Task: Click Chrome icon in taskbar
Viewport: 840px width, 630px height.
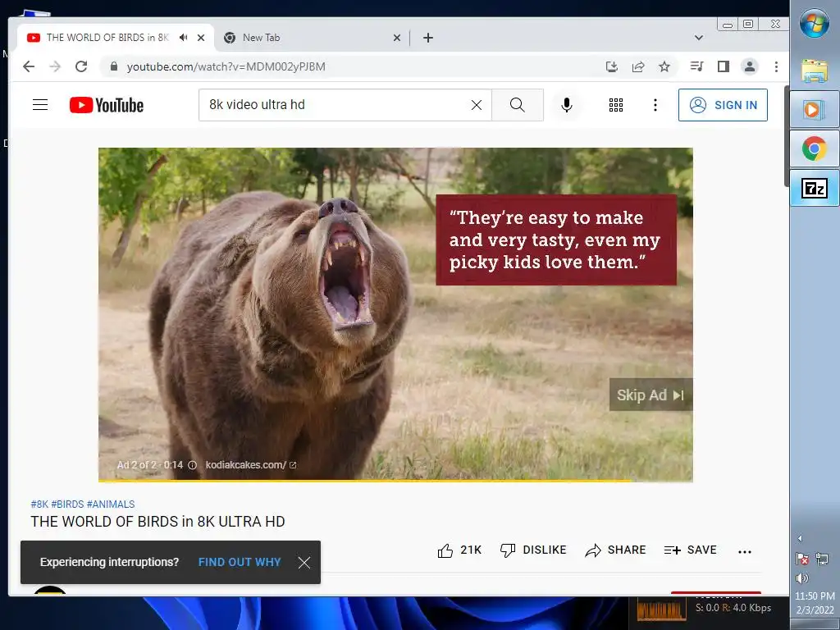Action: click(x=815, y=148)
